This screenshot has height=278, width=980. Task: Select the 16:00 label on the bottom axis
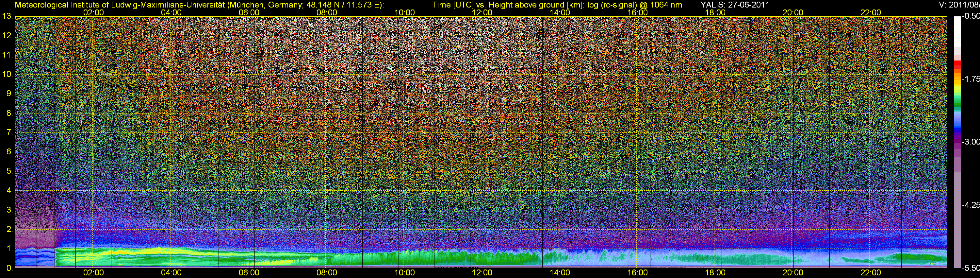tap(637, 273)
